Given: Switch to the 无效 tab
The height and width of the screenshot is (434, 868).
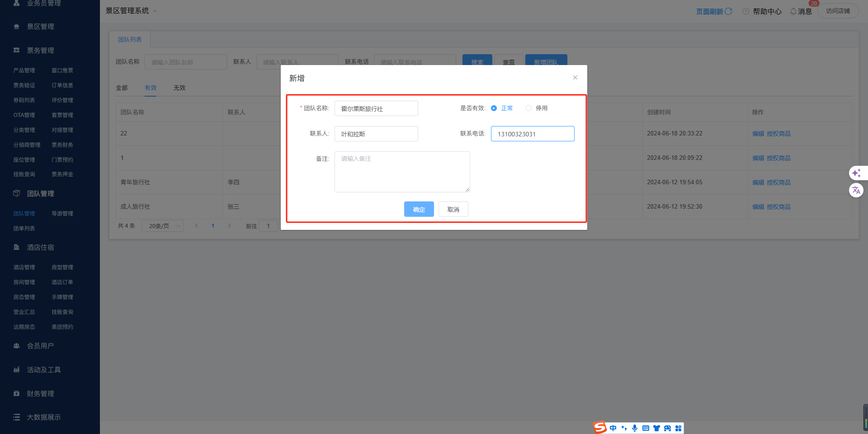Looking at the screenshot, I should (x=179, y=88).
